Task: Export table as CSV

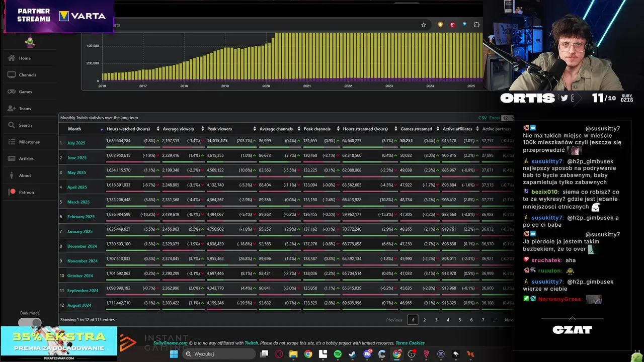Action: coord(482,118)
